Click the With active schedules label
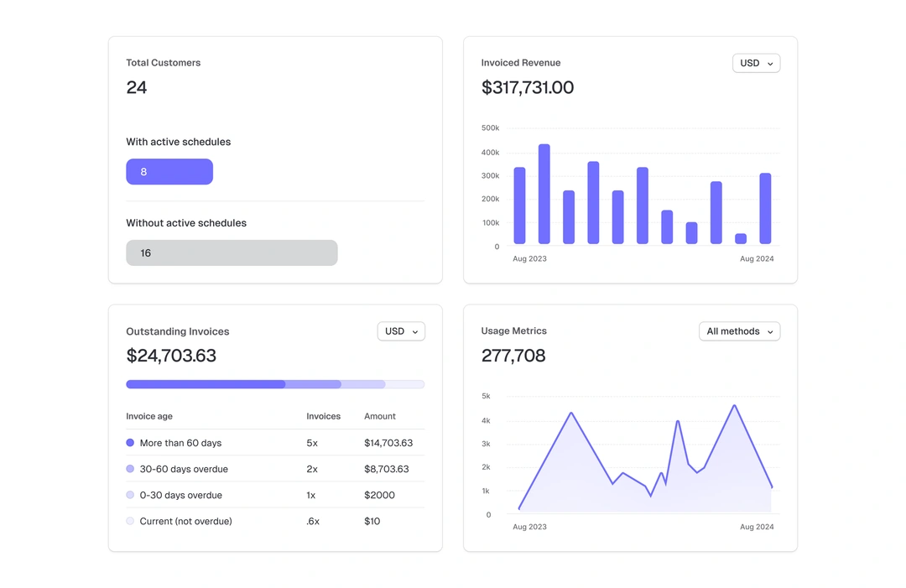Image resolution: width=906 pixels, height=588 pixels. (179, 142)
